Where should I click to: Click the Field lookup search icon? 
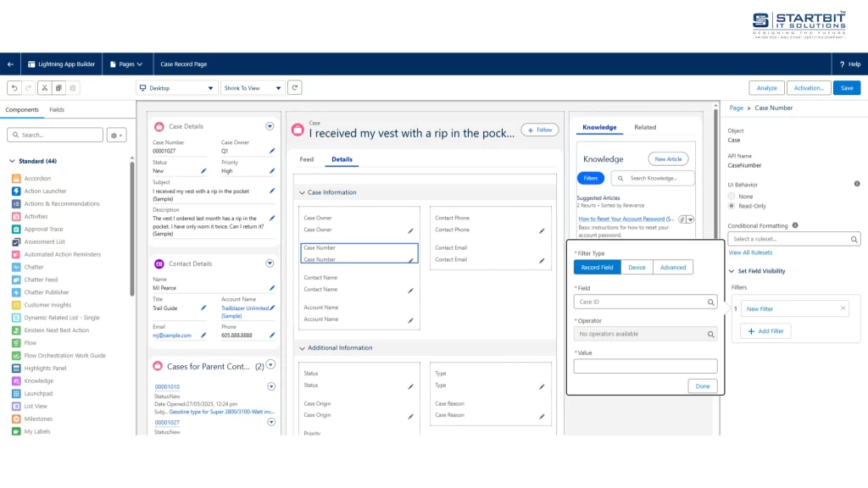click(x=711, y=302)
